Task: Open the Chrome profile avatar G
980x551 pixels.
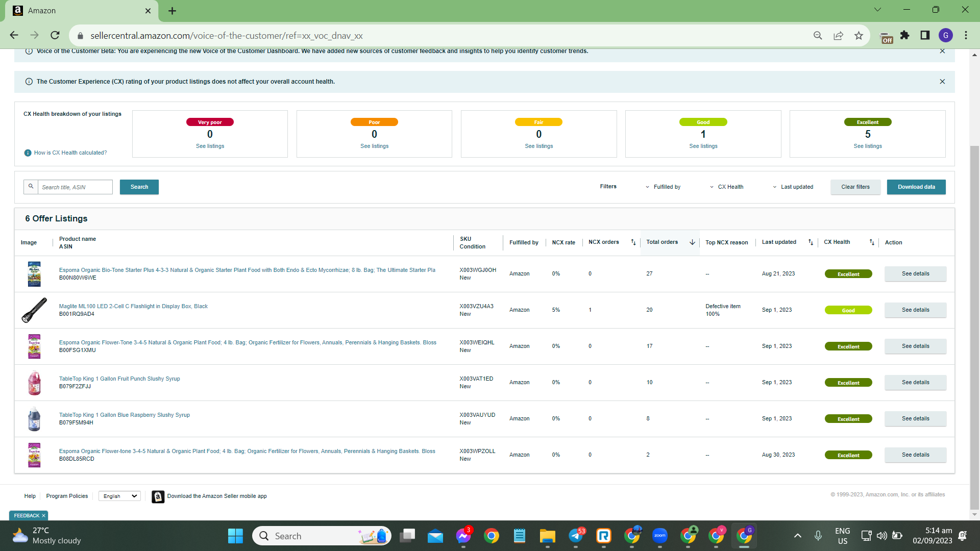Action: [946, 35]
